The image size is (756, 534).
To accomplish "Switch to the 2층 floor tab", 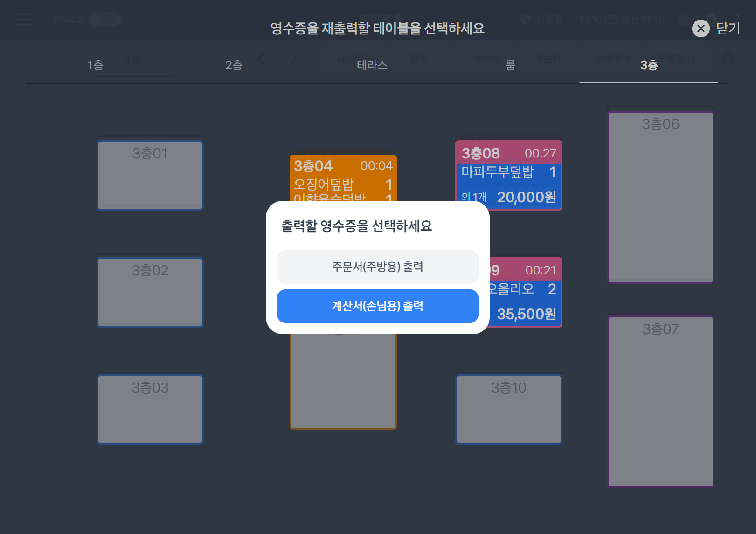I will coord(234,65).
